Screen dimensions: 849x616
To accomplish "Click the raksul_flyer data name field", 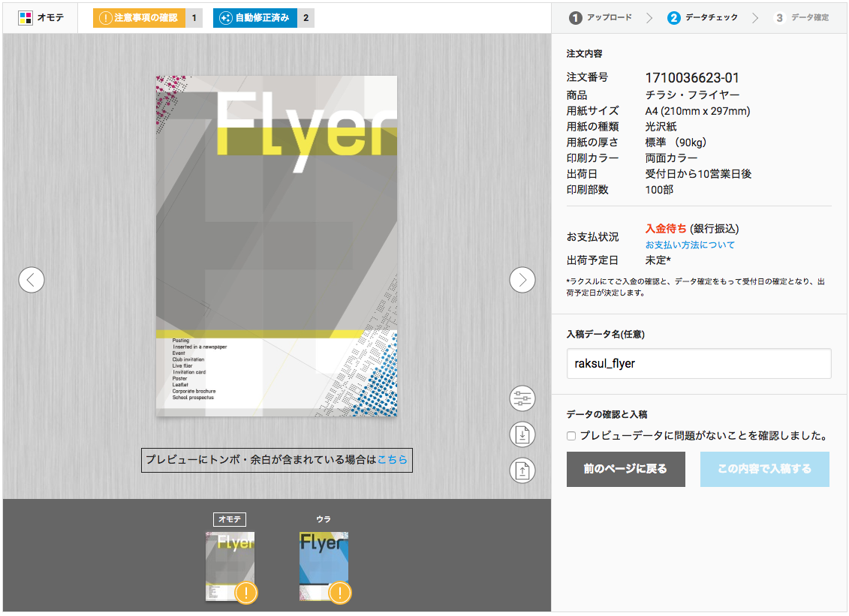I will tap(698, 364).
